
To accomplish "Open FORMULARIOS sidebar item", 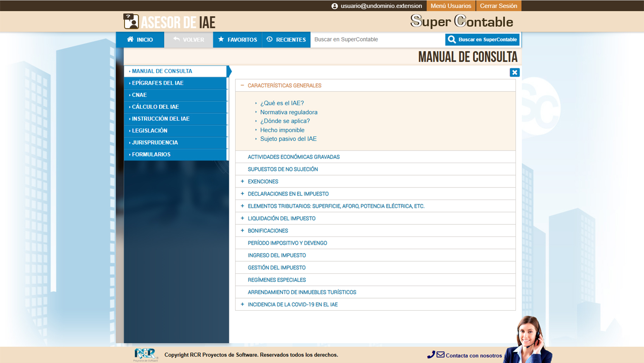I will pyautogui.click(x=175, y=155).
